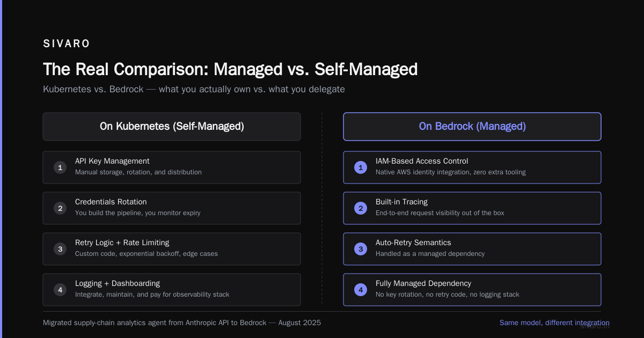Click the 'Auto-Retry Semantics' title

[x=413, y=243]
